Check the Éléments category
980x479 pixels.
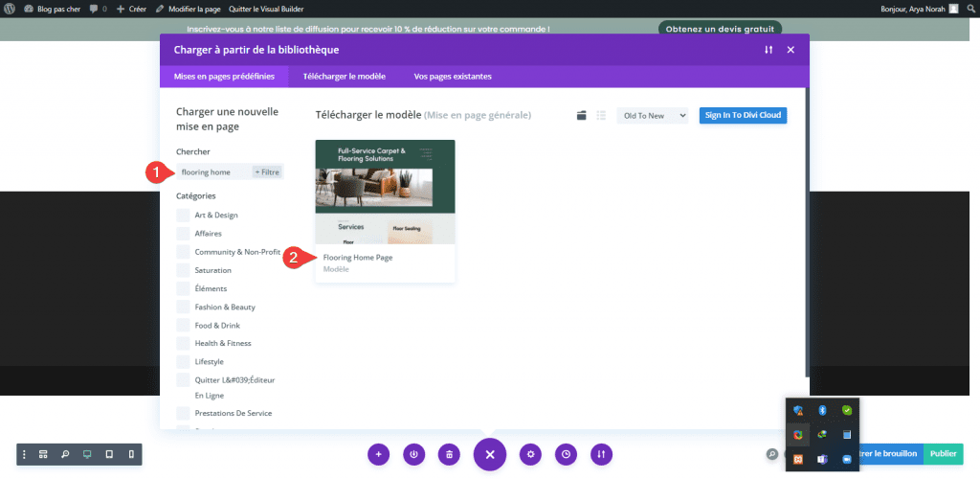(183, 289)
